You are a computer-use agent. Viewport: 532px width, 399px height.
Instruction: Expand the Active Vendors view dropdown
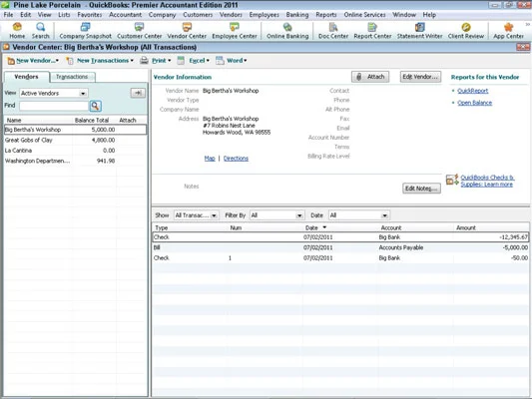83,93
